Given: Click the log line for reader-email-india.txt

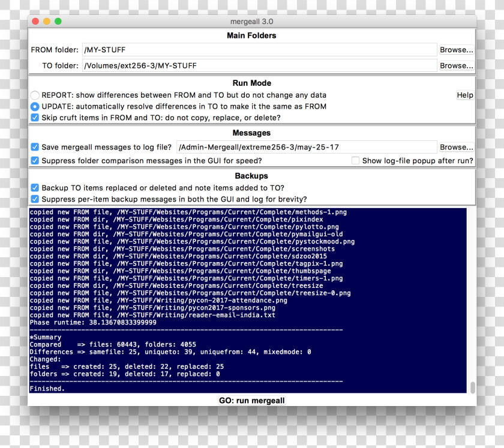Looking at the screenshot, I should pyautogui.click(x=152, y=315).
